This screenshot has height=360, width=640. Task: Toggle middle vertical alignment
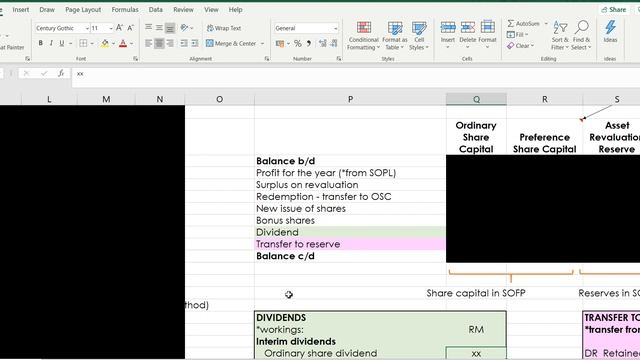[x=159, y=28]
